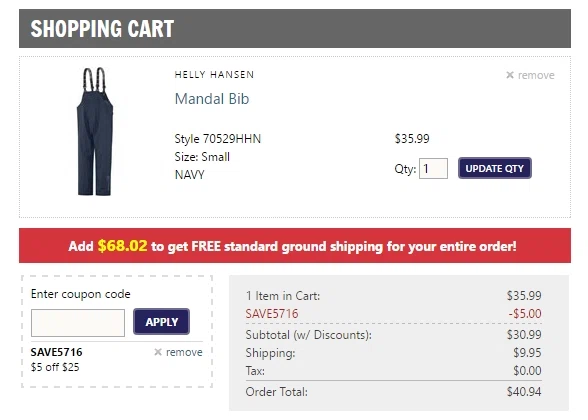This screenshot has height=420, width=588.
Task: Click the $68.02 amount in the banner
Action: point(122,246)
